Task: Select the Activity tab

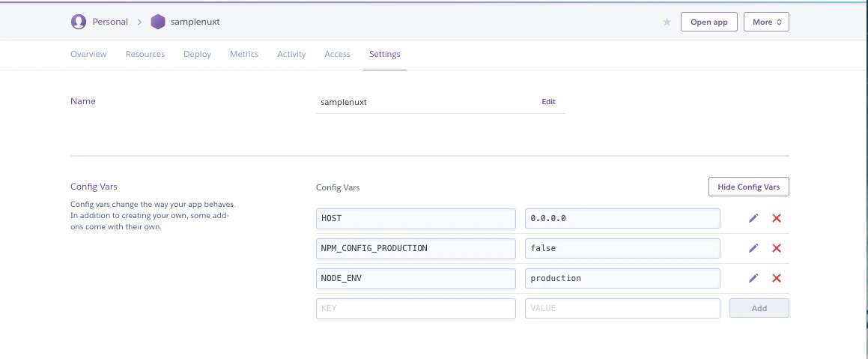Action: click(292, 54)
